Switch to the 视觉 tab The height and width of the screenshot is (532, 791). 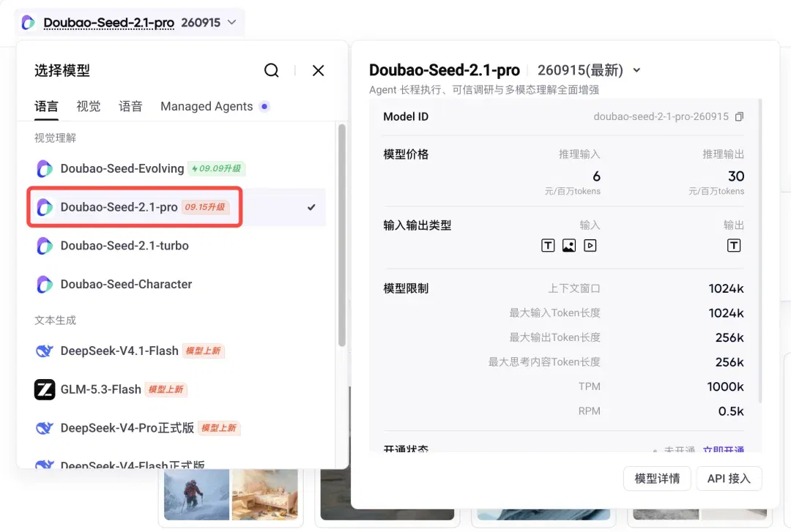point(89,106)
